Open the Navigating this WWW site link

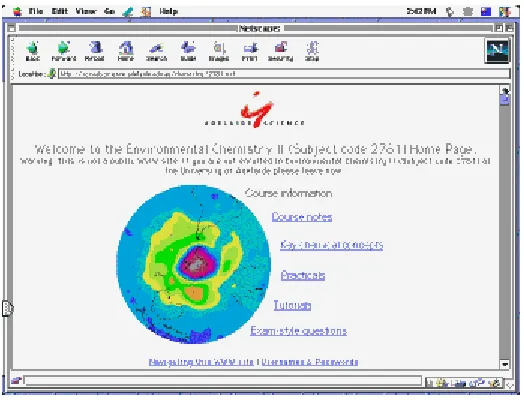pyautogui.click(x=201, y=362)
